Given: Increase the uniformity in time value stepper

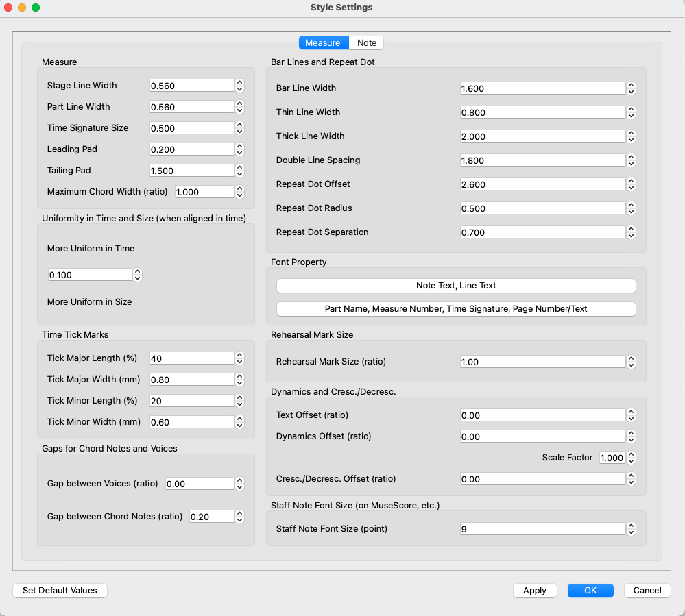Looking at the screenshot, I should coord(137,271).
